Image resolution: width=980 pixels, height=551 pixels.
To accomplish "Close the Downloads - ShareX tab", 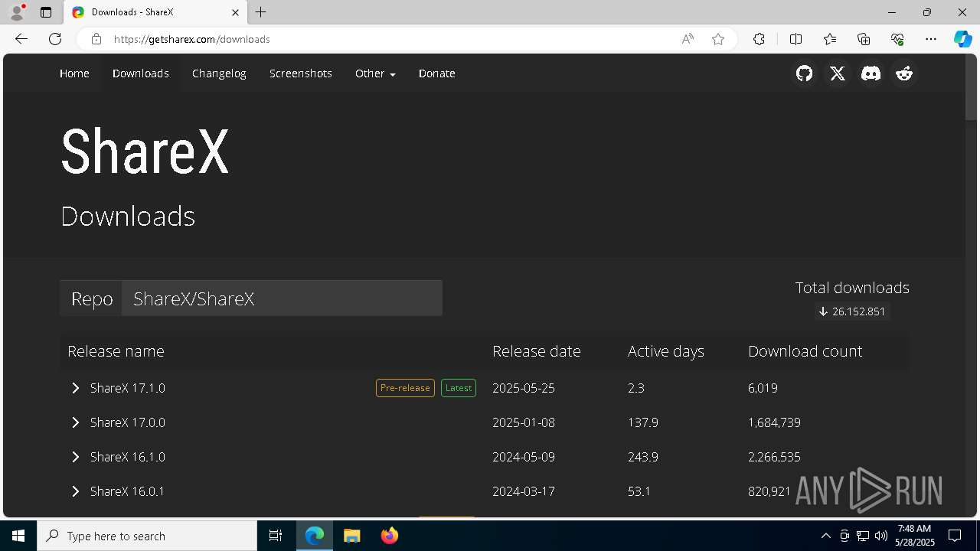I will pos(235,12).
